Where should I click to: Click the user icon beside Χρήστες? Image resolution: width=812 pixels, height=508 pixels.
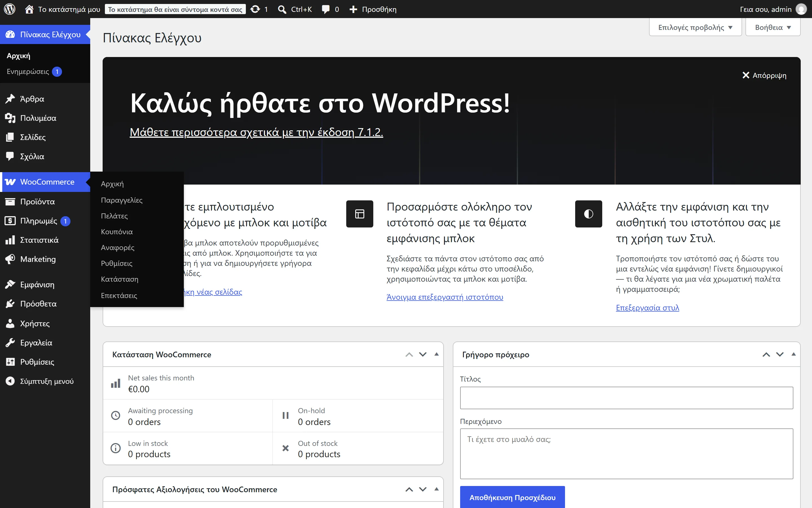(x=10, y=323)
